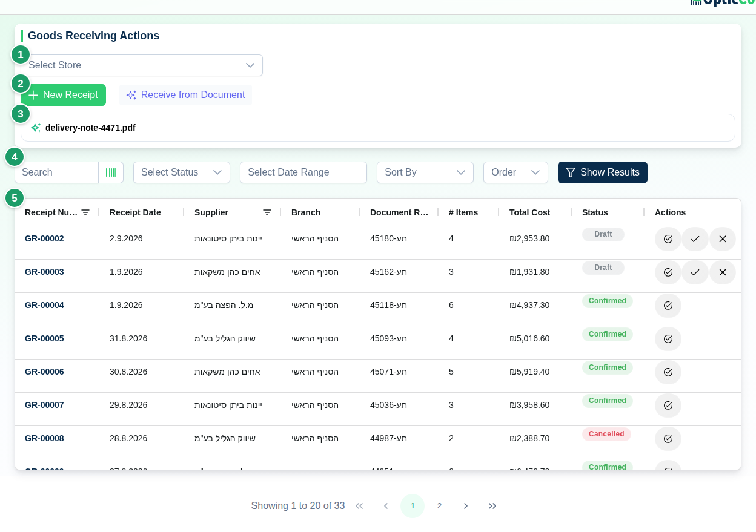
Task: Click the circled-check icon in GR-00007 row
Action: (x=668, y=406)
